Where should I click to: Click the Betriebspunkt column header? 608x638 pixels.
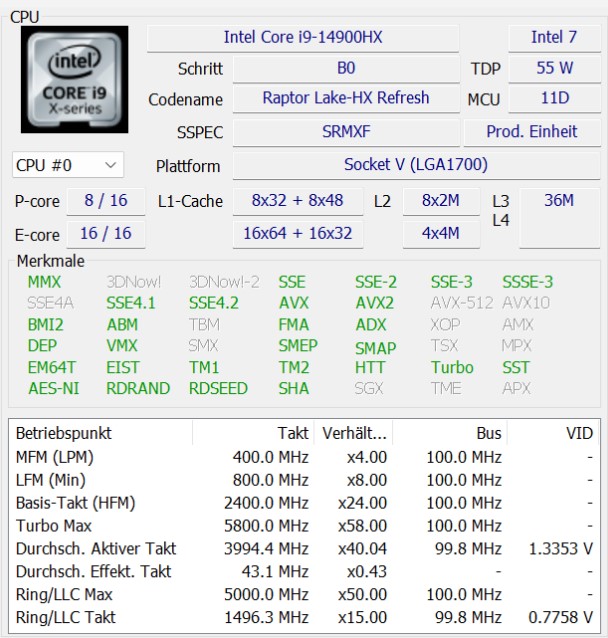click(101, 433)
